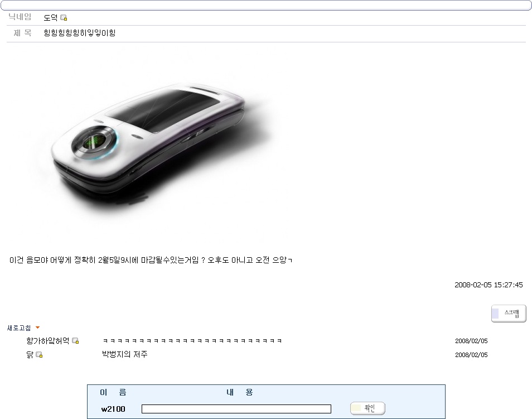Image resolution: width=532 pixels, height=419 pixels.
Task: Click the 닉네임 field label
Action: 20,17
